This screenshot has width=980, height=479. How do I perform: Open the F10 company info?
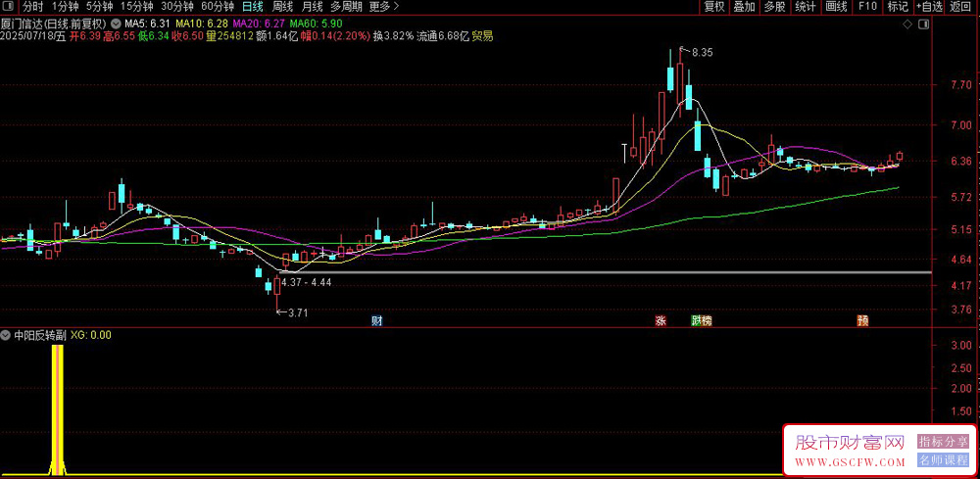click(867, 7)
